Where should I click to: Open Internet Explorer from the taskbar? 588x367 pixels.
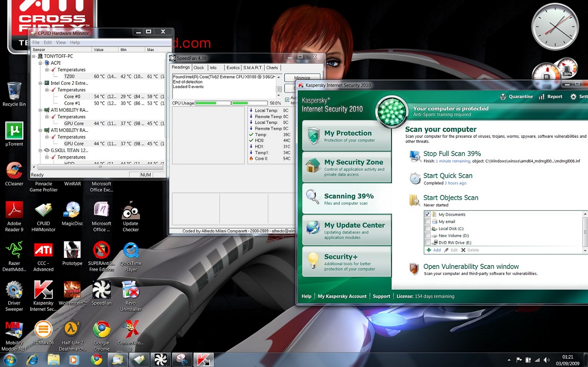tap(32, 360)
